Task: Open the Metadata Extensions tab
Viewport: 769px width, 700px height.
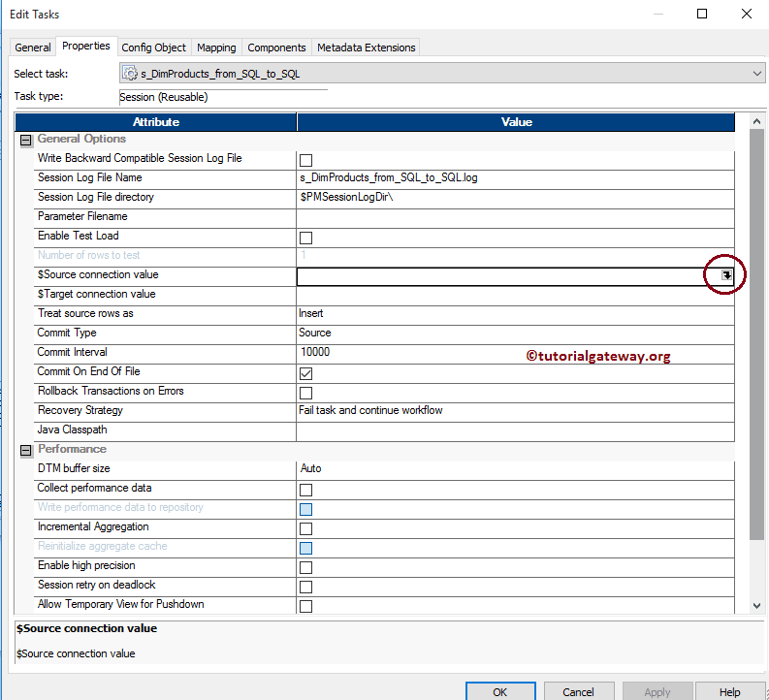Action: (366, 48)
